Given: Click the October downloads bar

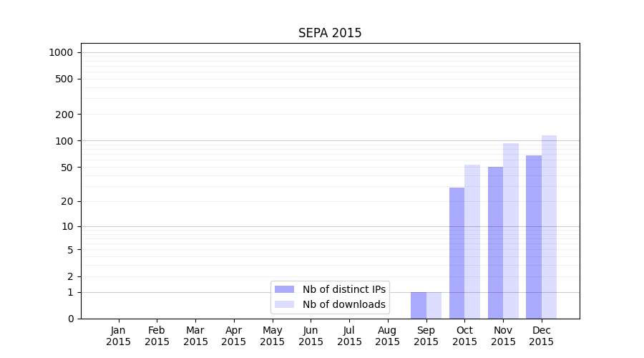Looking at the screenshot, I should click(x=472, y=241).
